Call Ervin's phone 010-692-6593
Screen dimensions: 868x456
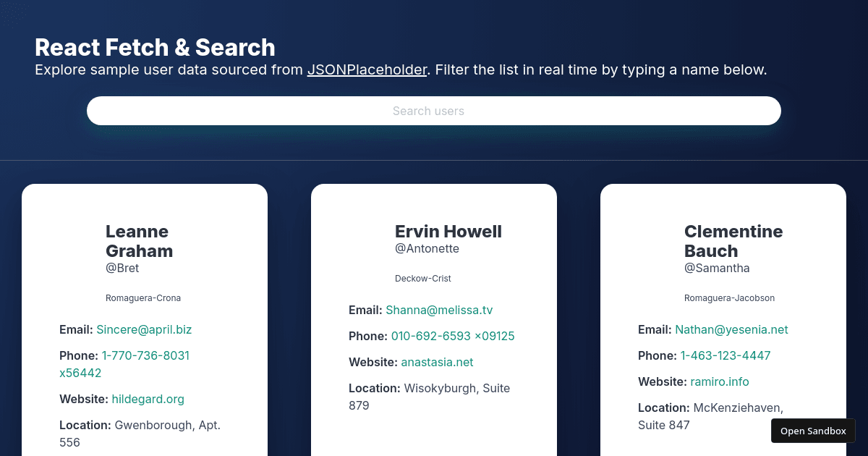(x=453, y=336)
